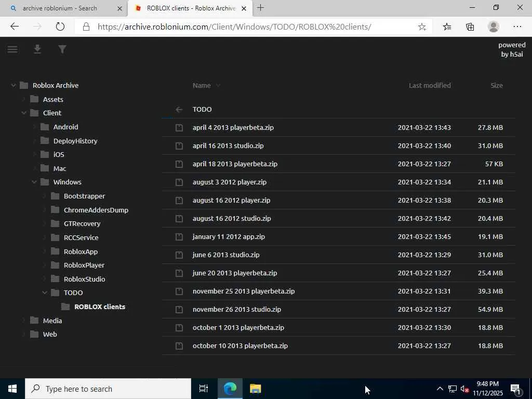Open the Android folder in tree

[65, 127]
